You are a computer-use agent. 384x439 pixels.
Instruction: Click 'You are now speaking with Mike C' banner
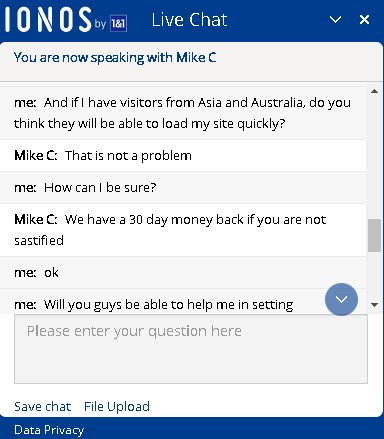pos(115,57)
